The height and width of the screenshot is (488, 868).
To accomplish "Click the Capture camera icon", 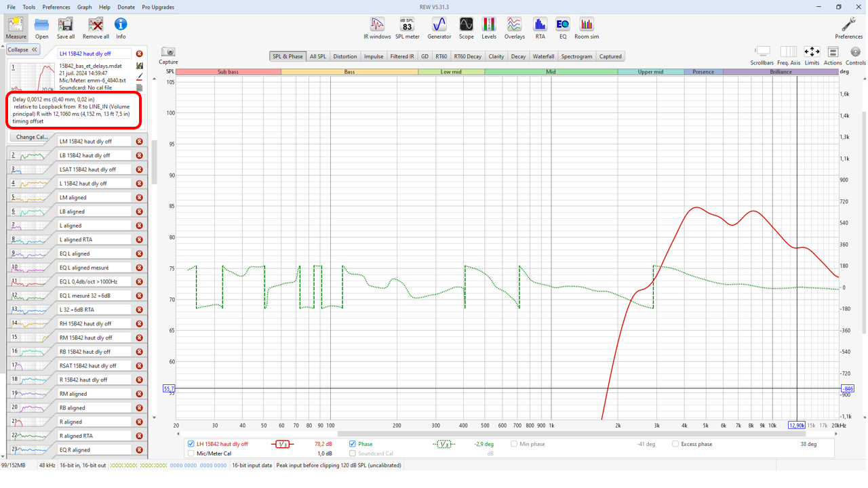I will click(168, 53).
